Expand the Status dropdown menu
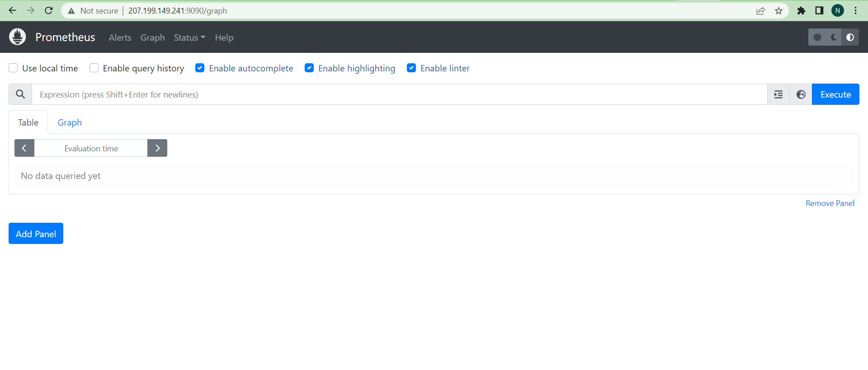Screen dimensions: 868x370 pos(189,37)
